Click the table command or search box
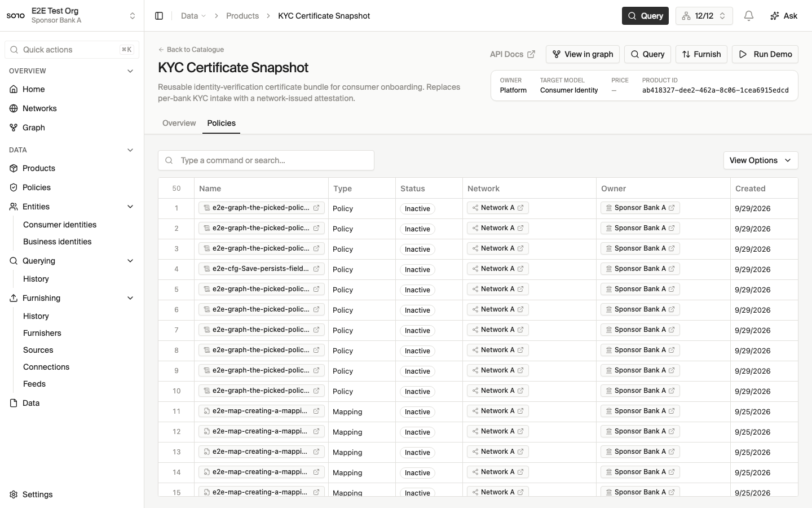This screenshot has width=812, height=508. pyautogui.click(x=266, y=160)
